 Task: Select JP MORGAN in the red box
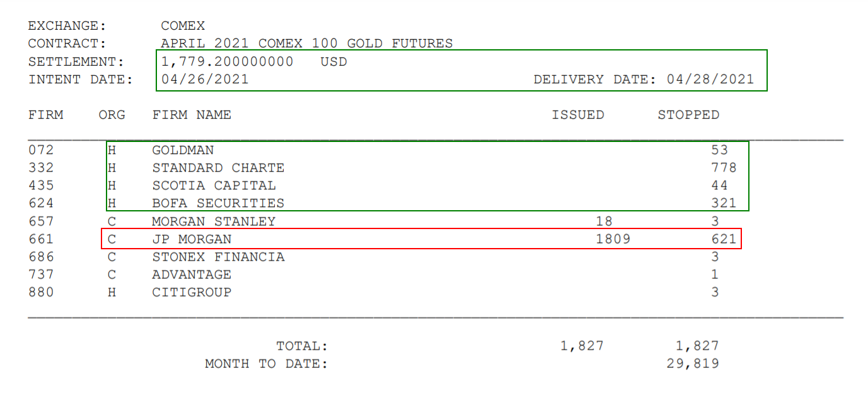[192, 239]
